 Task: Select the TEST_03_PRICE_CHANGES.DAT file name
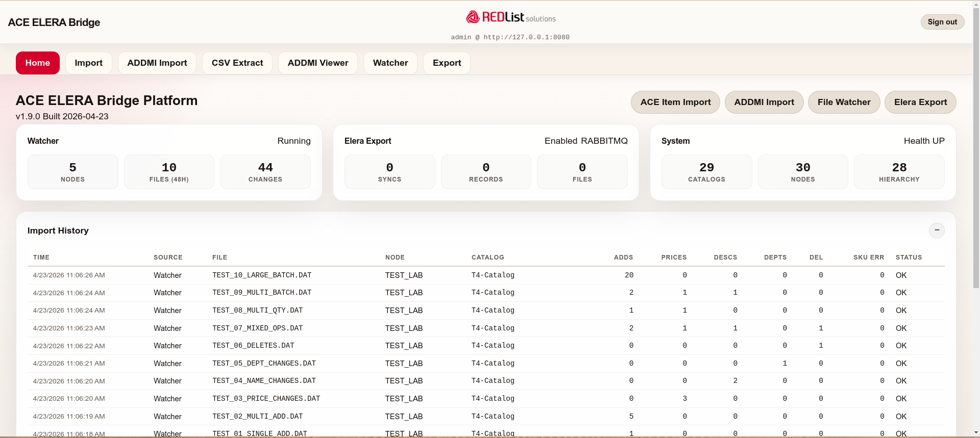[x=266, y=399]
